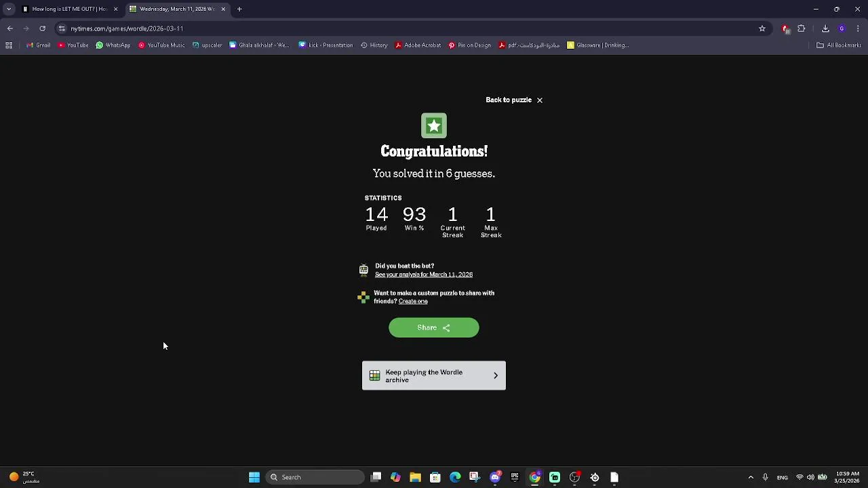868x488 pixels.
Task: Open the WhatsApp bookmark
Action: click(x=113, y=45)
